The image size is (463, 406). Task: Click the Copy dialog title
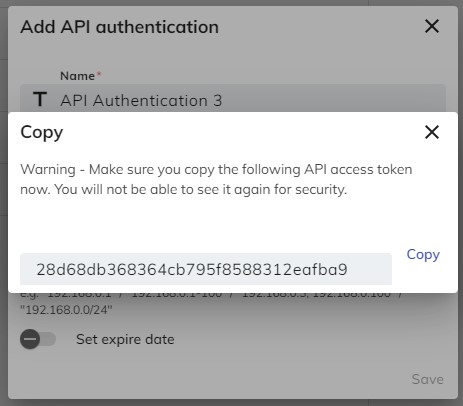(x=42, y=133)
